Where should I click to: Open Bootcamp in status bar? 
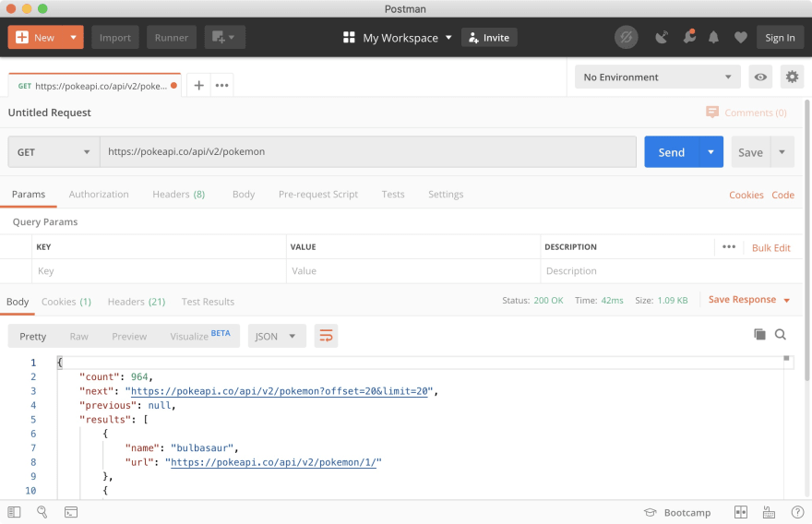click(677, 513)
